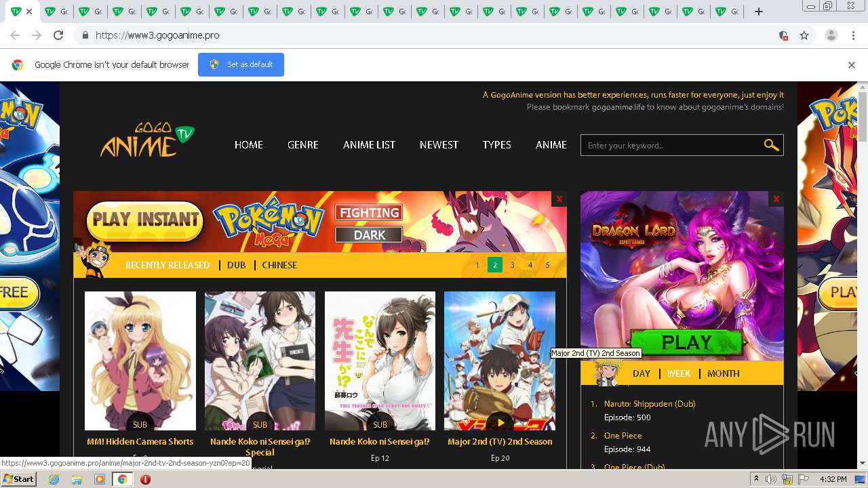Switch to the DUB tab
Viewport: 868px width, 488px height.
coord(237,265)
